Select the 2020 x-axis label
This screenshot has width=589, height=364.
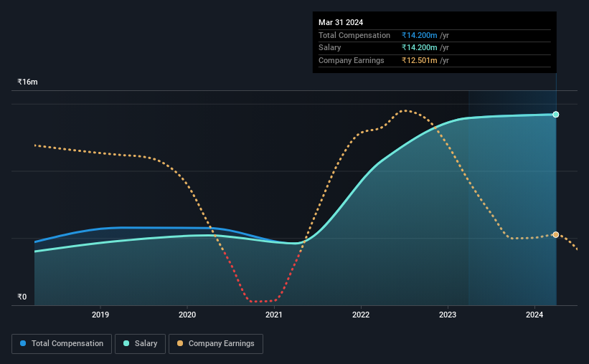tap(187, 315)
